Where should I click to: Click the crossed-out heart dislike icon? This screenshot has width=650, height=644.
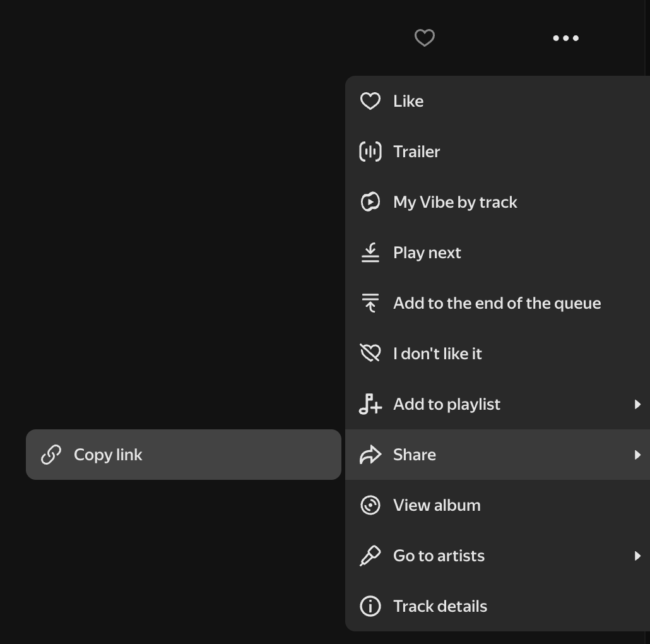(x=370, y=354)
